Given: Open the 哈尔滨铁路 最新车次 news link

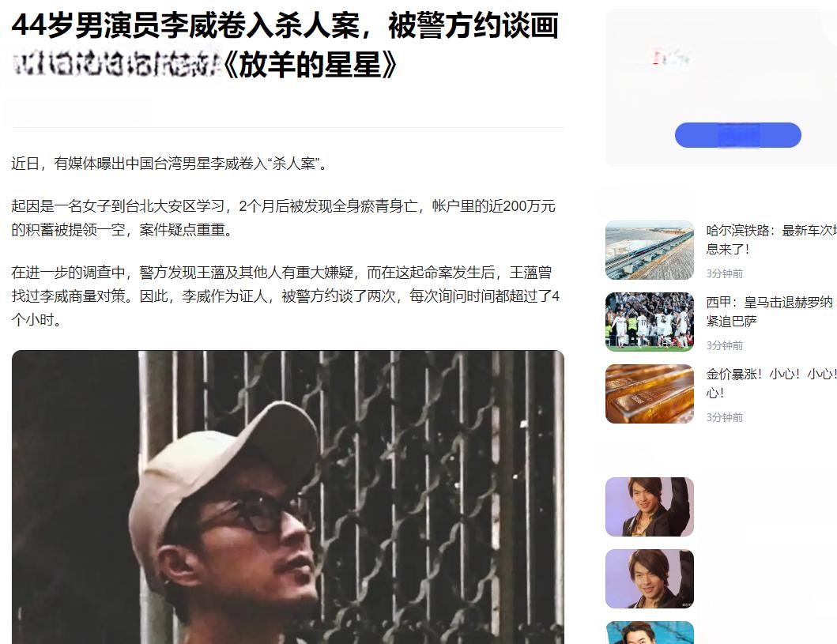Looking at the screenshot, I should tap(771, 239).
